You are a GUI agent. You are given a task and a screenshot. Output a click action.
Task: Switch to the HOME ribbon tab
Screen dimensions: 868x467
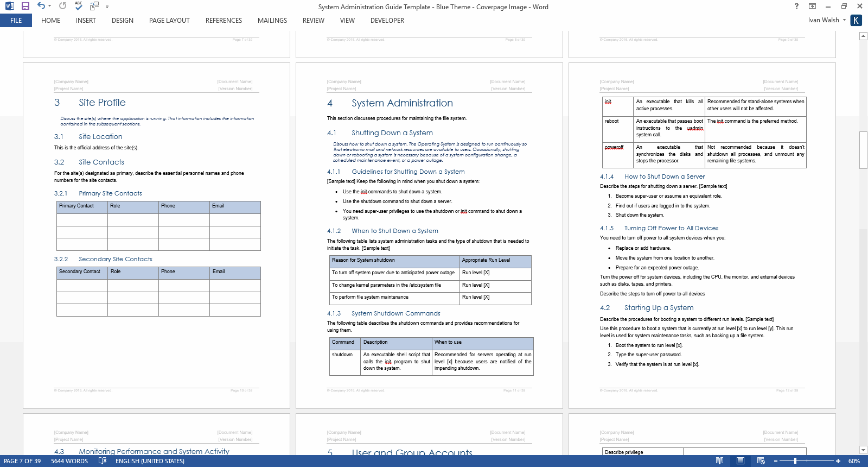coord(51,21)
